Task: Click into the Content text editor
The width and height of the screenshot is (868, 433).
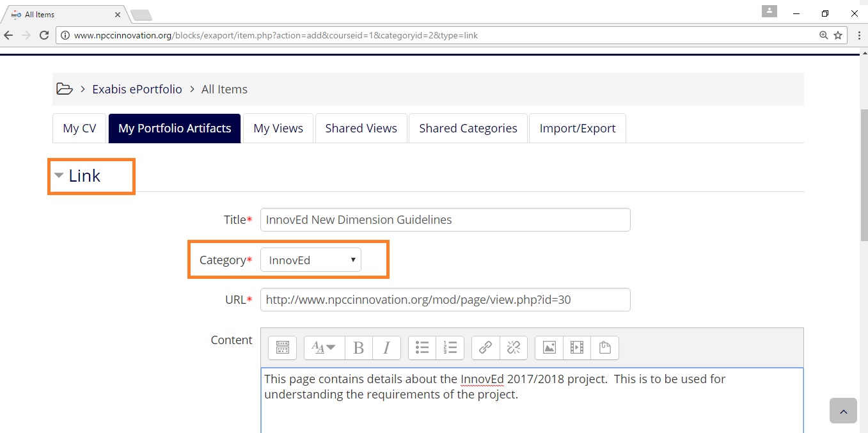Action: pos(532,400)
